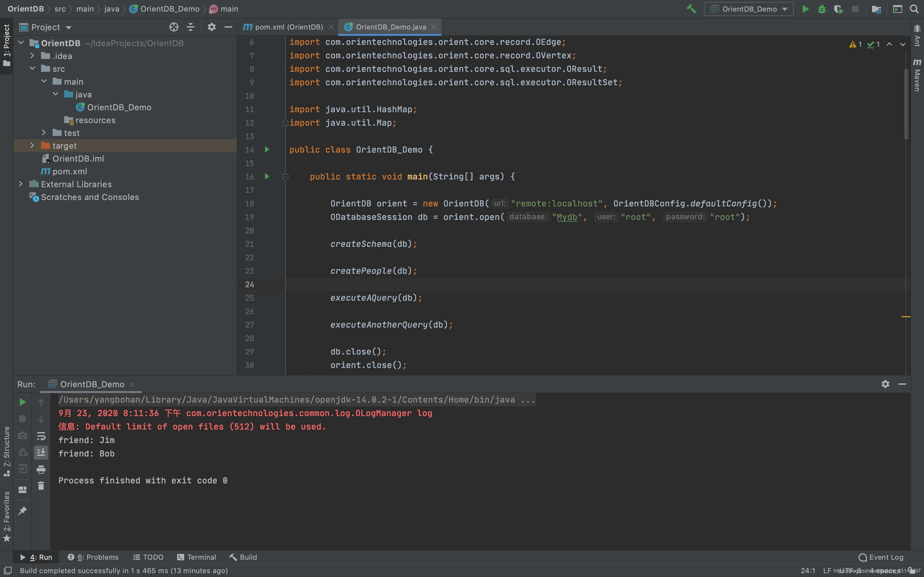Collapse all in Project panel
This screenshot has height=577, width=924.
click(191, 27)
